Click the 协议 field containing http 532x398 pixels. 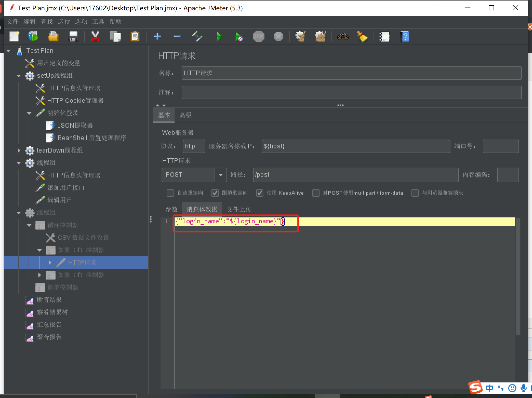194,146
